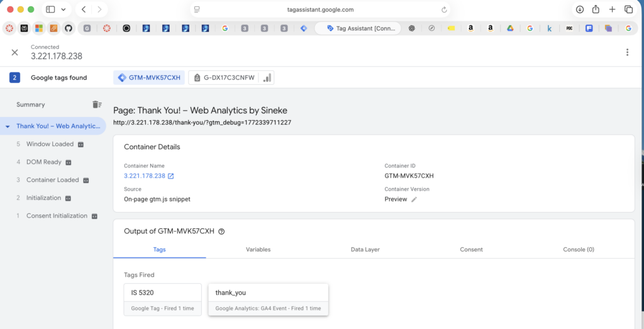Open Safari tab overview icon

(x=628, y=9)
